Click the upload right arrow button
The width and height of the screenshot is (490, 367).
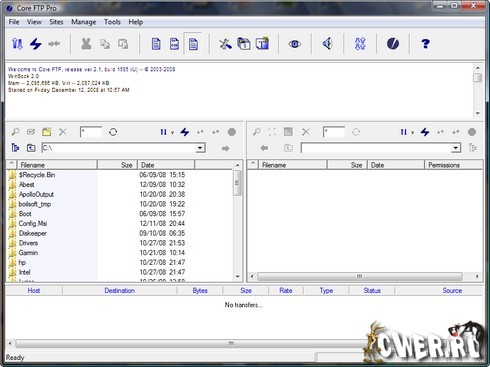coord(226,148)
